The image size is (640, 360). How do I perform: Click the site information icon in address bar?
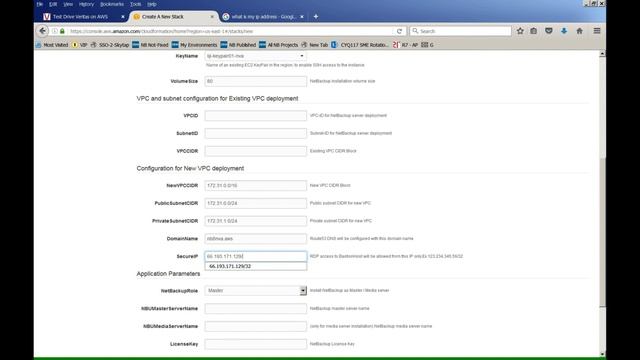click(55, 31)
